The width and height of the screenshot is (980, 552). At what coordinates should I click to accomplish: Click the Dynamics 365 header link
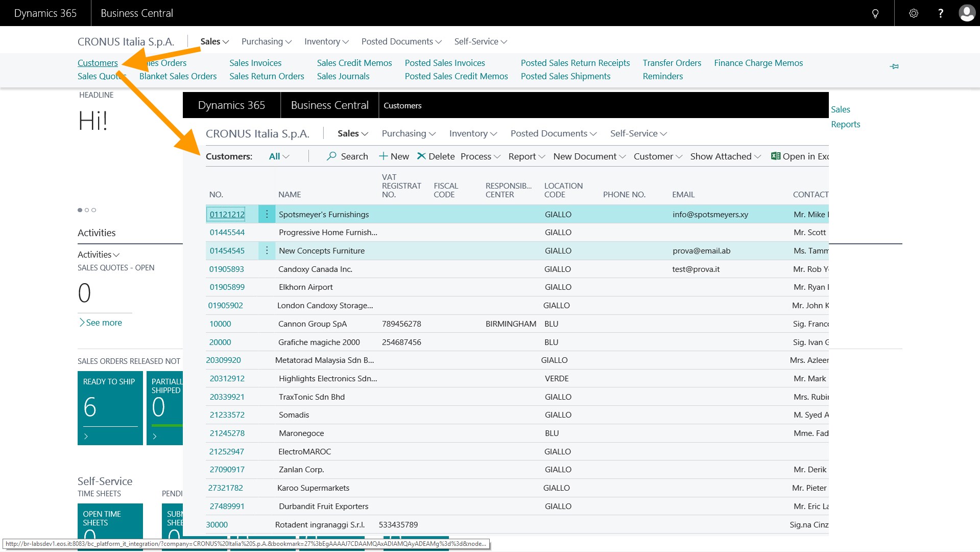(45, 13)
